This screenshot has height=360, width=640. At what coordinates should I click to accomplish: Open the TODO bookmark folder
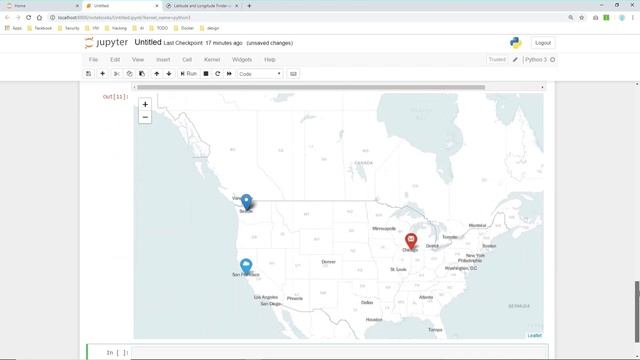158,28
